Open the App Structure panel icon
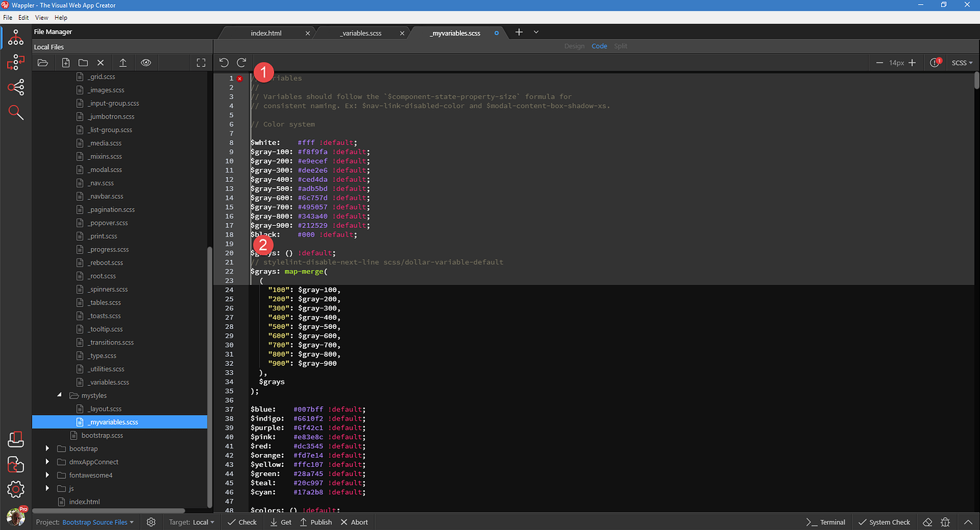980x530 pixels. pos(16,38)
